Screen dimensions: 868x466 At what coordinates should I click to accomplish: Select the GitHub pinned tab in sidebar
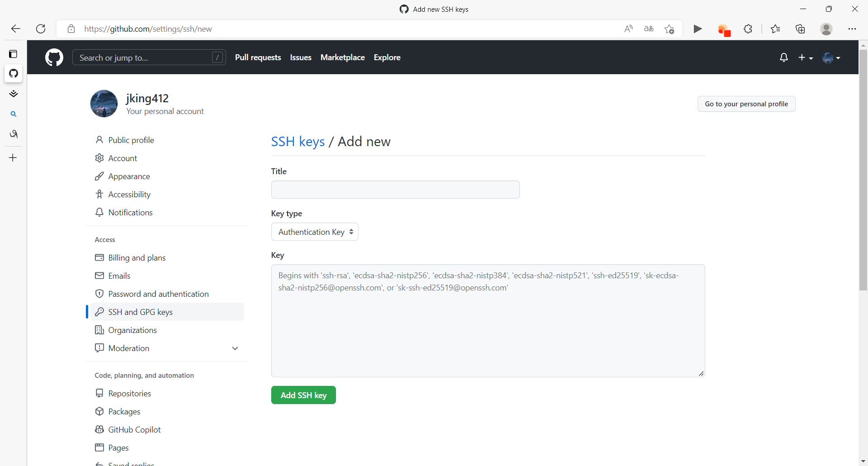click(x=14, y=73)
